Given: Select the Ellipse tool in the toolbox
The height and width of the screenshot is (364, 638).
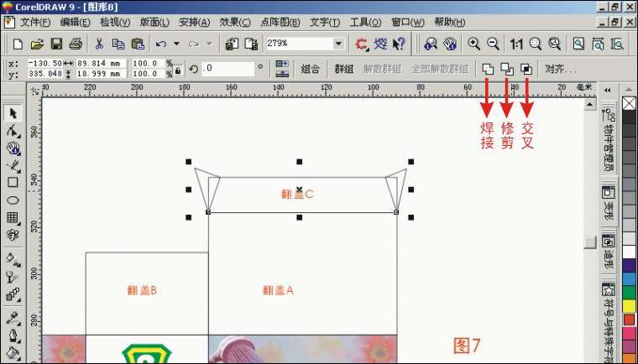Looking at the screenshot, I should 13,200.
